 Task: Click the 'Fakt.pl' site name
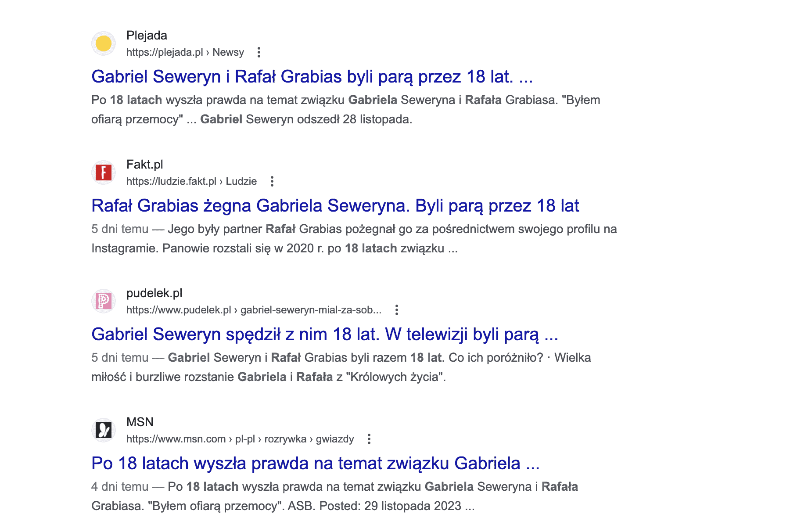click(x=144, y=165)
